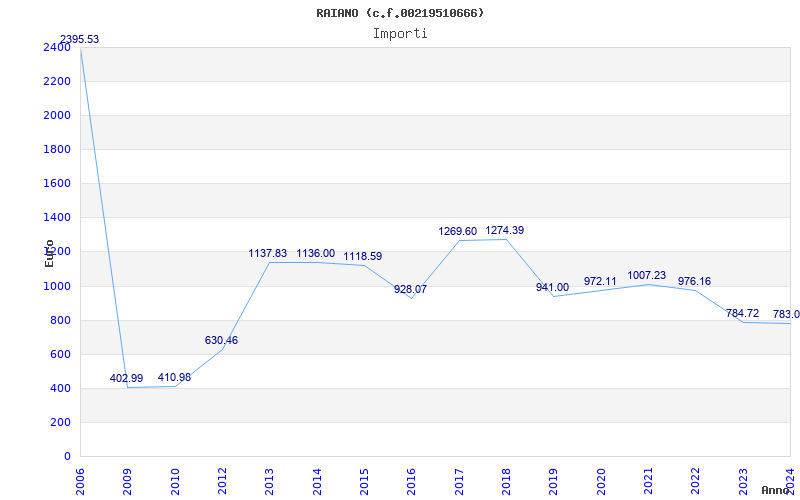Click the 1118.59 data label
This screenshot has width=800, height=500.
pos(363,257)
